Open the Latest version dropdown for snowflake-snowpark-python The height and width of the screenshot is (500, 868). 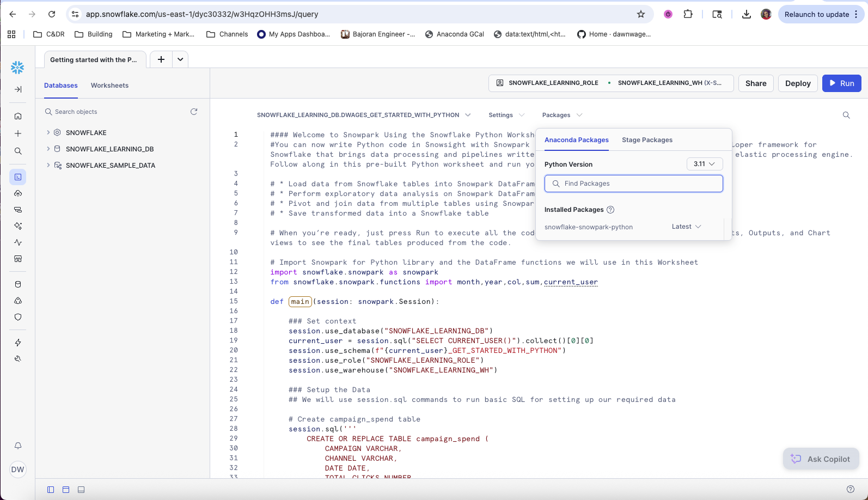pyautogui.click(x=686, y=227)
